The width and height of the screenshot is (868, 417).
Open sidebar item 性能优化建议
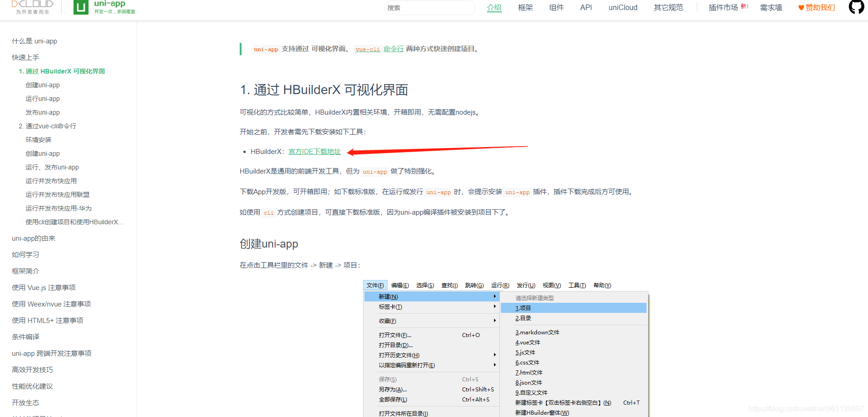(32, 386)
